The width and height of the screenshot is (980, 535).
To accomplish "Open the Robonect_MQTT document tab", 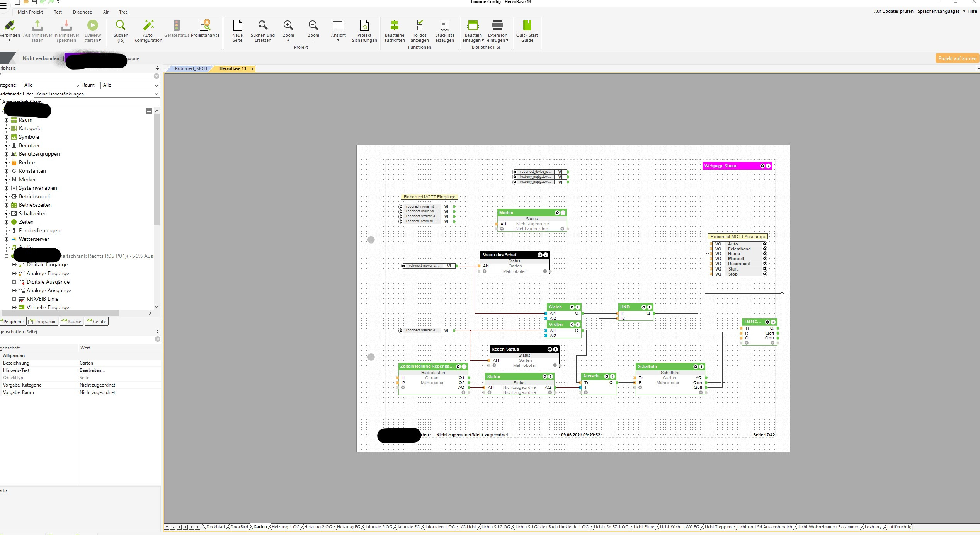I will pyautogui.click(x=191, y=69).
